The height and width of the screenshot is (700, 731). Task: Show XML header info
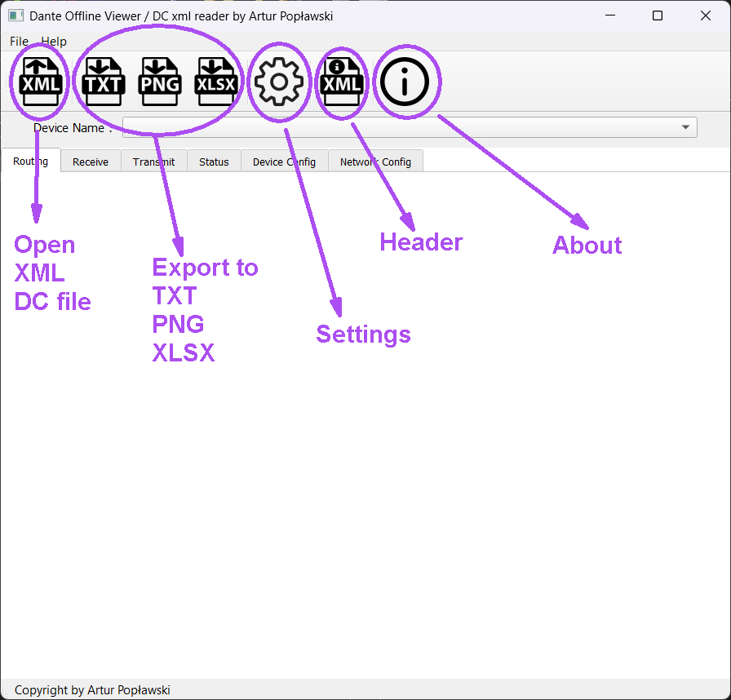click(342, 82)
